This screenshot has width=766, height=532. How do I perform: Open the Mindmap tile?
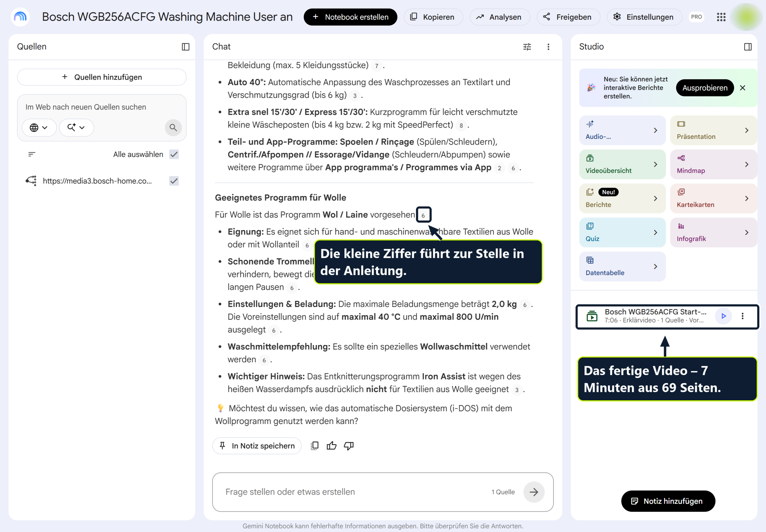(x=713, y=164)
